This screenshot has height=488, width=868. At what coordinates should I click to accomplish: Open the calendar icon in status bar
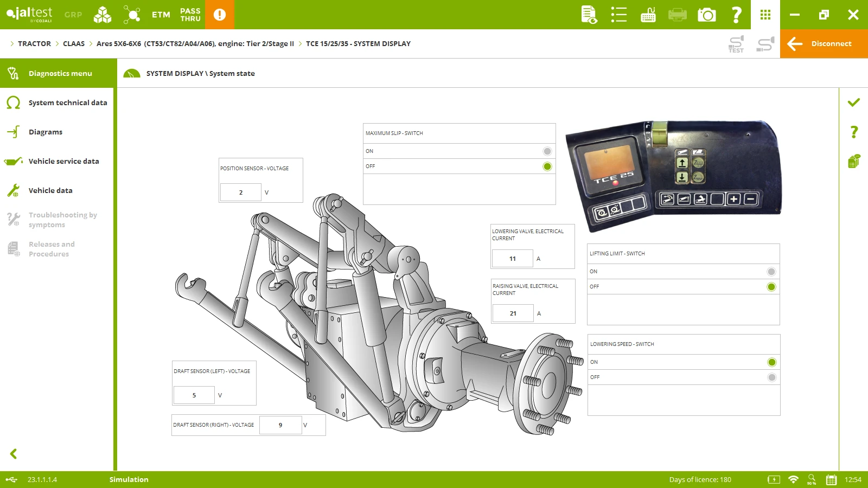831,479
